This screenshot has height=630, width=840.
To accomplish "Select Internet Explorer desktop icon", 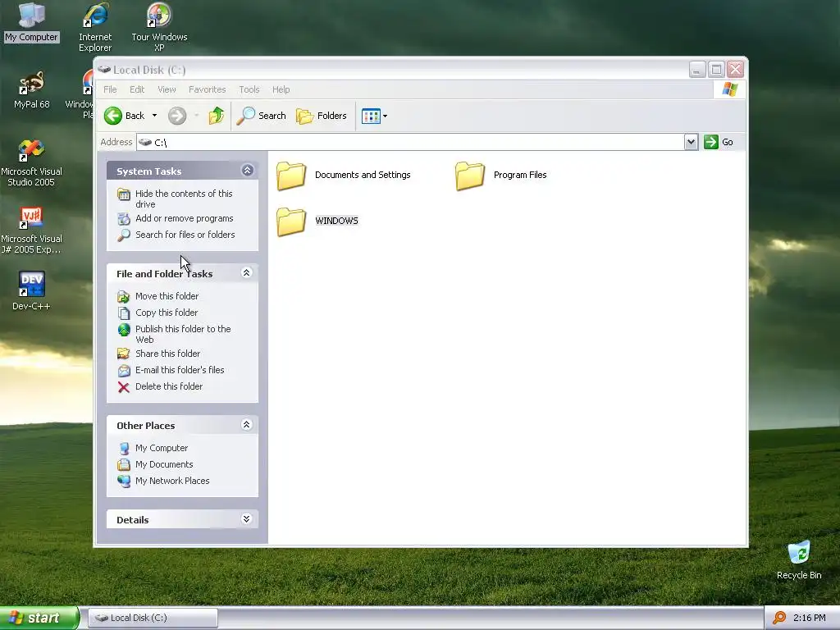I will coord(95,27).
